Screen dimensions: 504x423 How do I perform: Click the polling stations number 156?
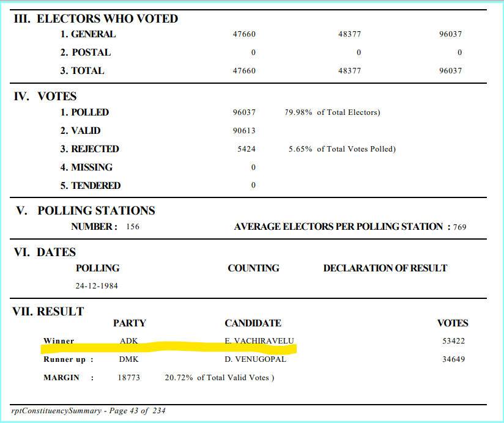(133, 227)
